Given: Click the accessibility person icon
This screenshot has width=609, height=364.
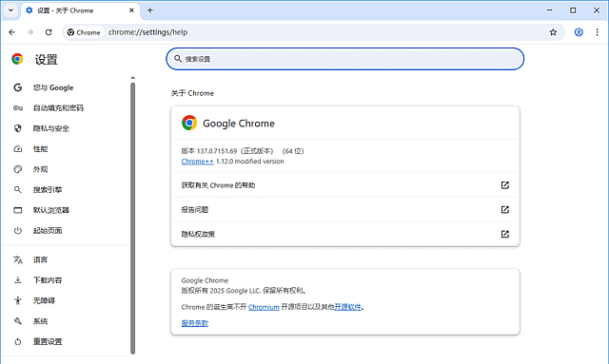Looking at the screenshot, I should [x=18, y=300].
